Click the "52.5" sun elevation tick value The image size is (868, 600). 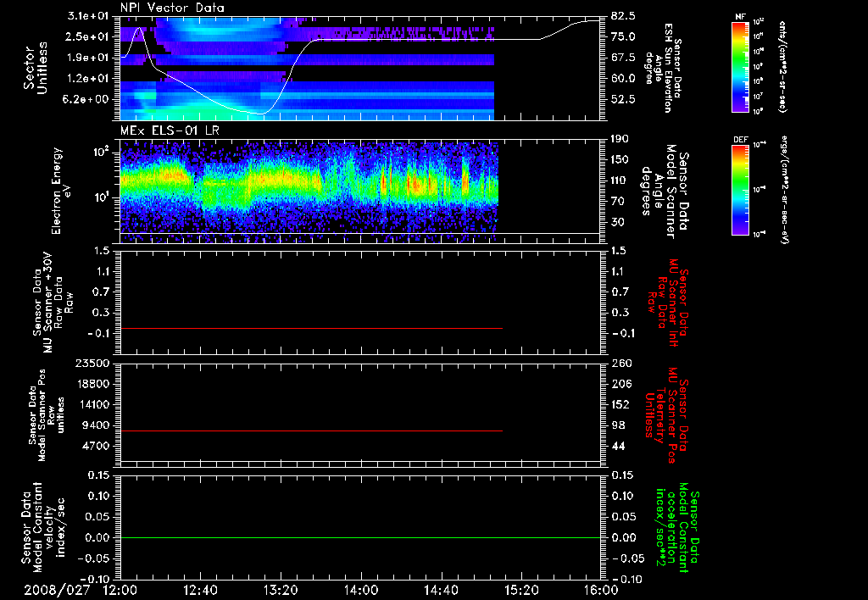(x=624, y=99)
